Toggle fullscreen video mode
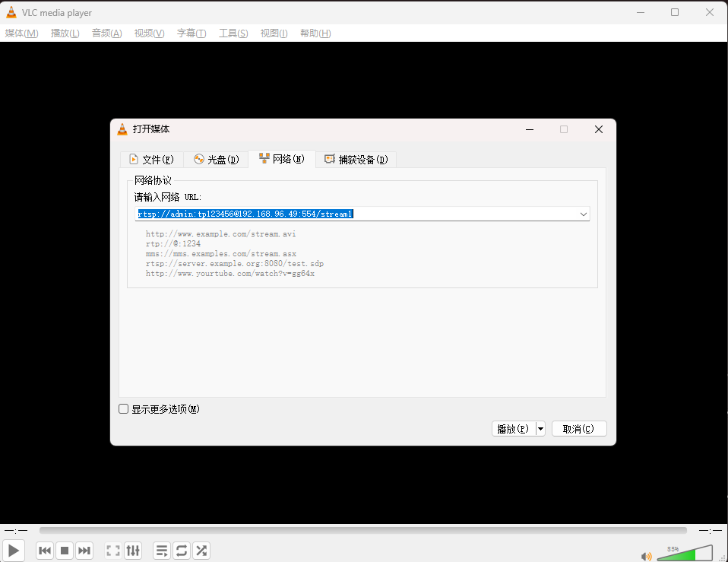This screenshot has height=562, width=728. coord(113,551)
